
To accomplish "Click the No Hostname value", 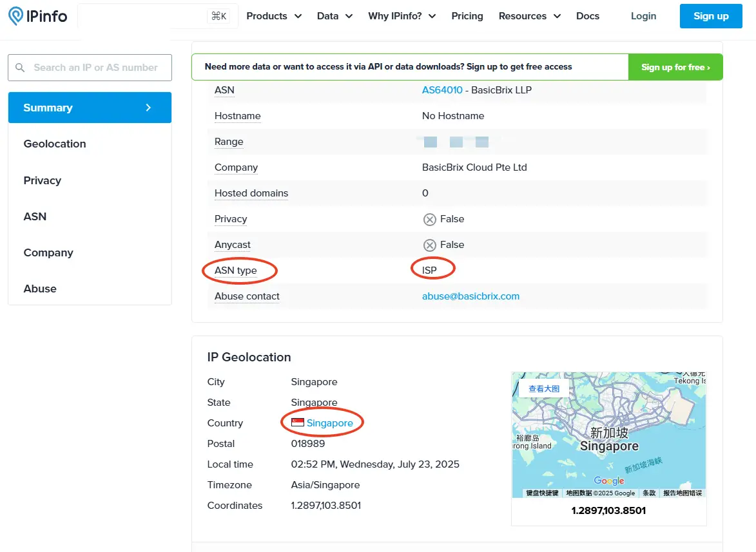I will 452,115.
